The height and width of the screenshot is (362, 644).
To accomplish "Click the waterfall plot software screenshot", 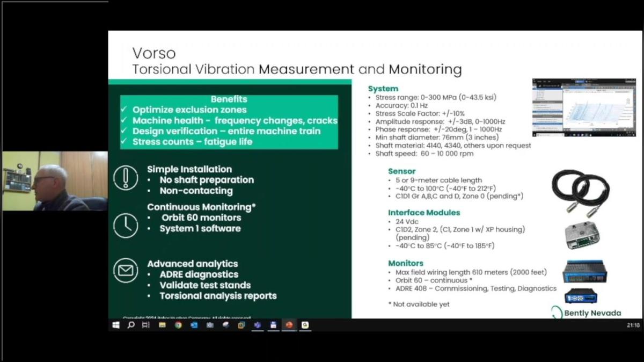I will pyautogui.click(x=584, y=107).
